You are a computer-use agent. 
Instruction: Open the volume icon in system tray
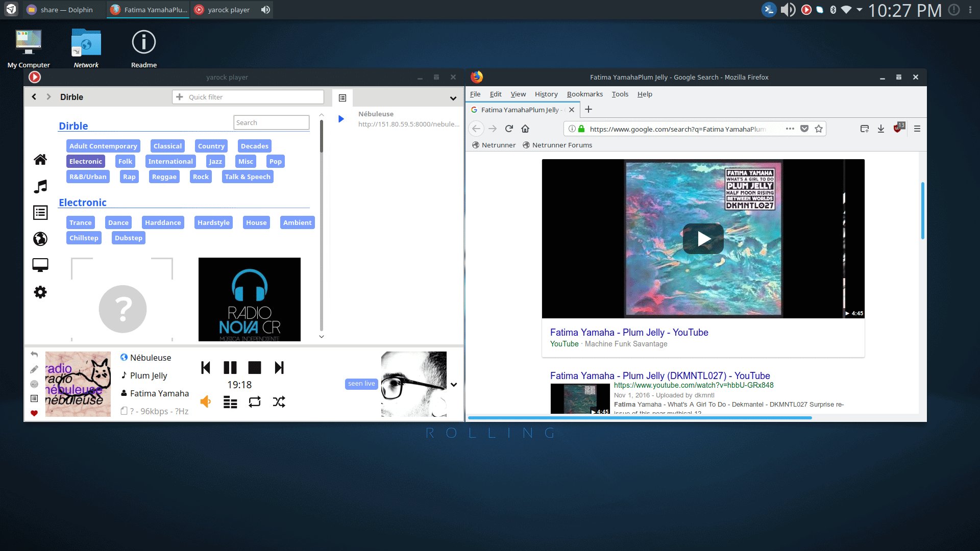(x=788, y=10)
